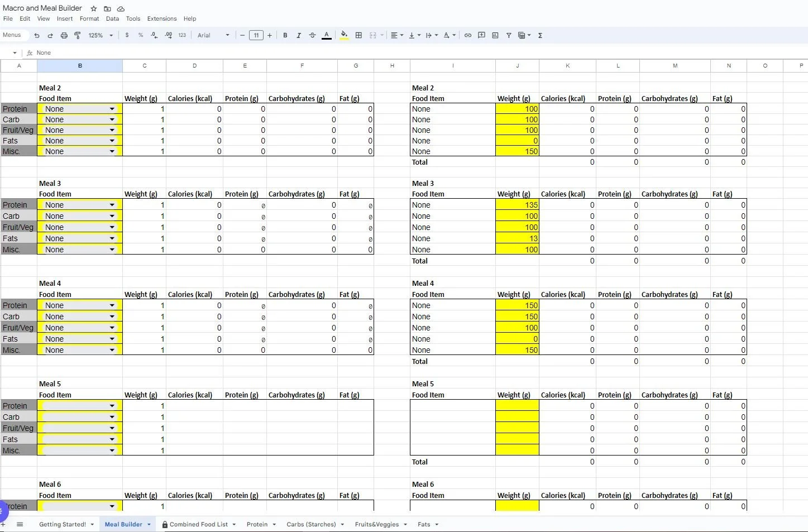Open the Format menu
This screenshot has width=808, height=532.
click(89, 18)
